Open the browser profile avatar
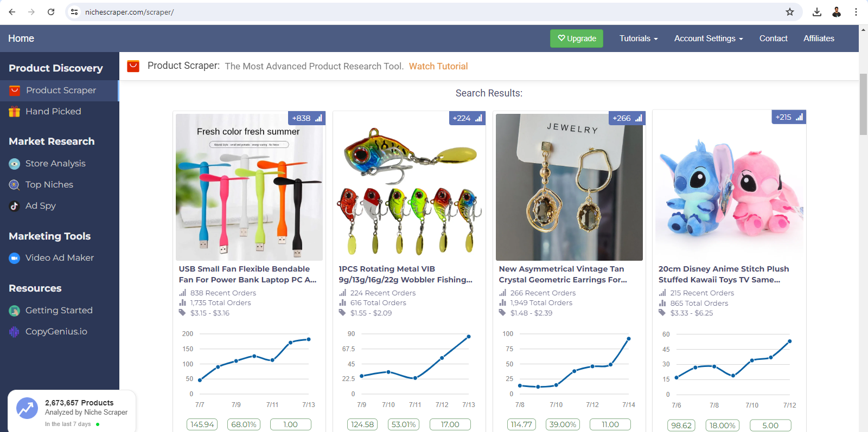 837,12
